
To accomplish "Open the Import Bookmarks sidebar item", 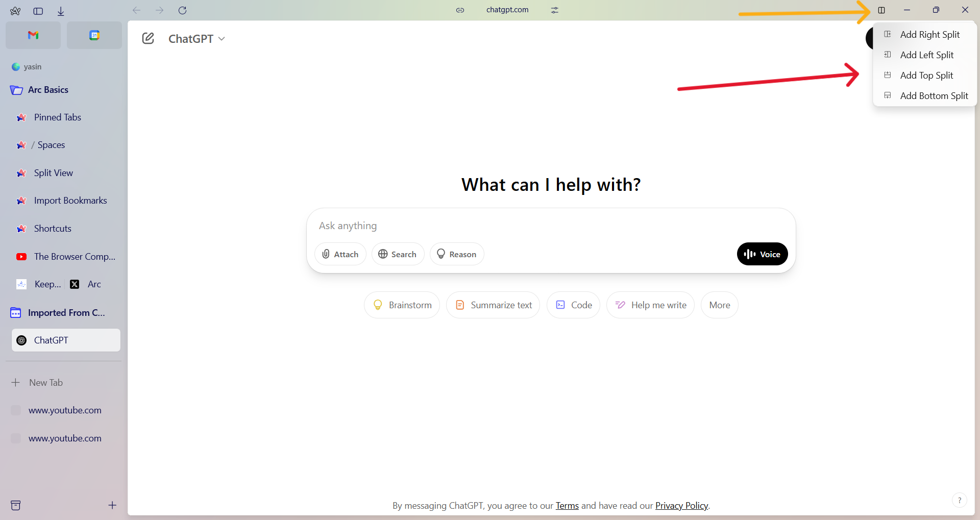I will pyautogui.click(x=66, y=201).
